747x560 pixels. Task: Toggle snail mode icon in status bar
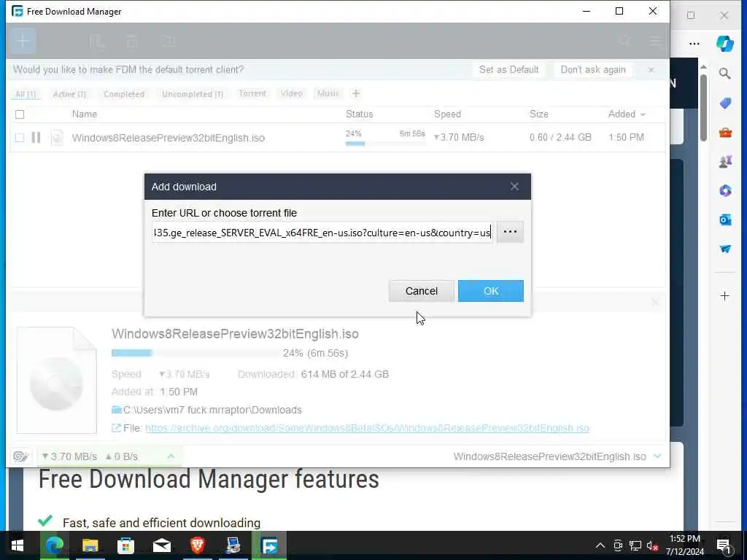(20, 456)
